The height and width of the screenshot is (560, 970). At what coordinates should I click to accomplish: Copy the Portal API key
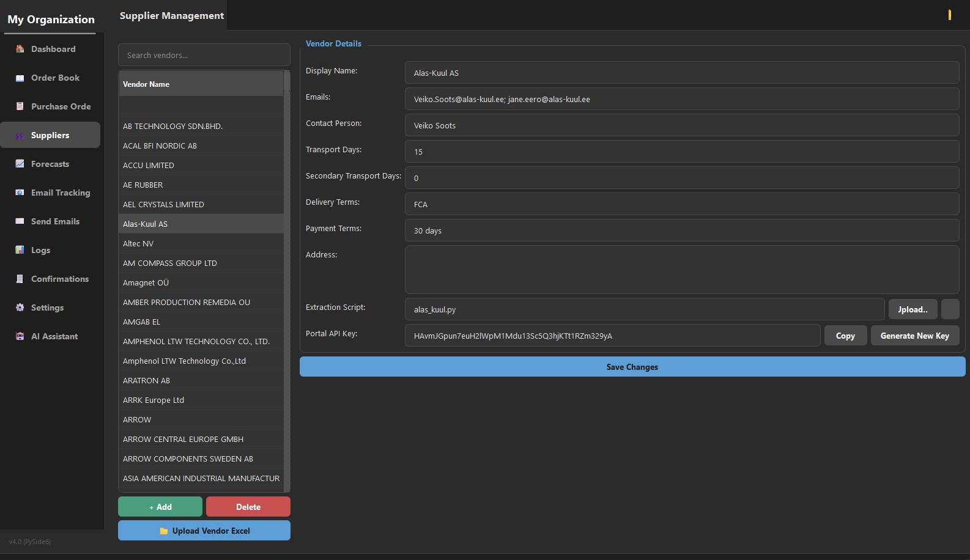[x=845, y=336]
